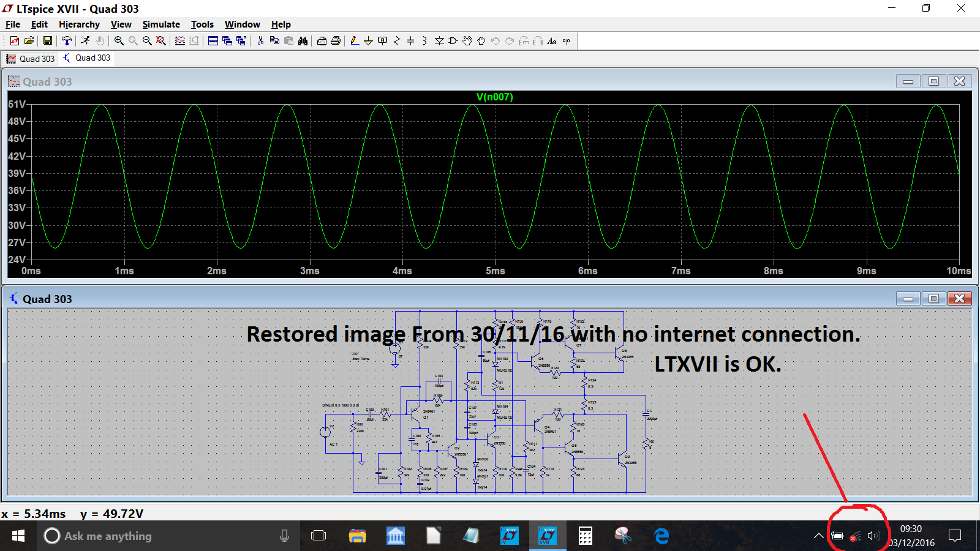Switch to the active LTspice XVII taskbar icon
This screenshot has height=551, width=980.
(548, 536)
